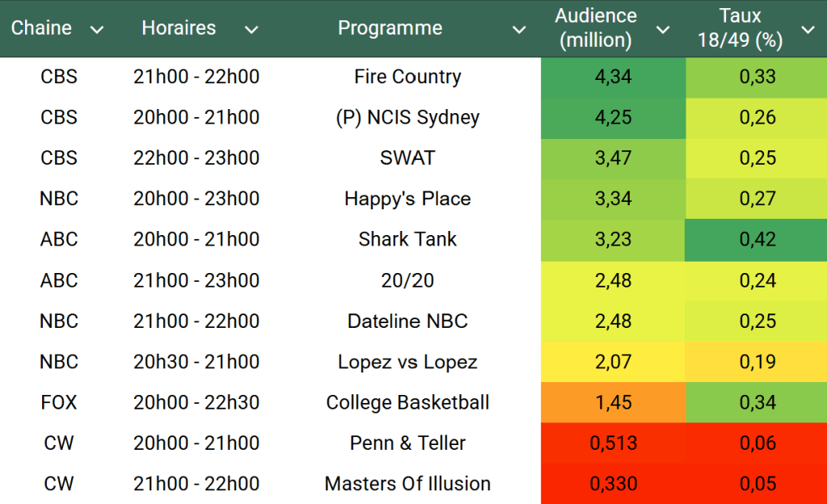The image size is (827, 504).
Task: Select the Happy's Place programme cell
Action: (407, 199)
